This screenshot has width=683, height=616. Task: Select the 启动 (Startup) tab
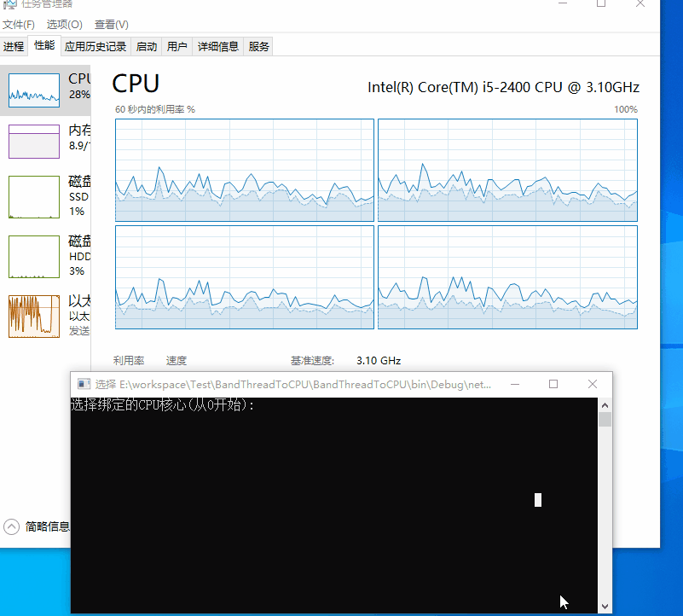pyautogui.click(x=146, y=46)
